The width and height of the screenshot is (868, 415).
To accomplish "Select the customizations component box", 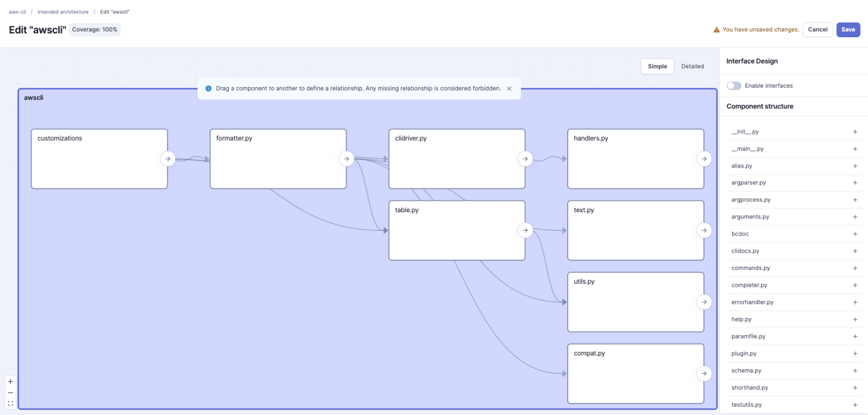I will point(99,159).
